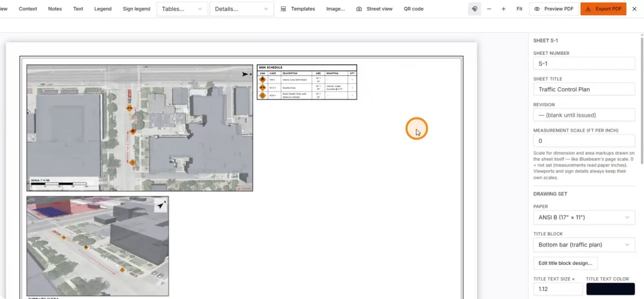The width and height of the screenshot is (644, 299).
Task: Expand the Paper size dropdown (ANSI B)
Action: coord(584,217)
